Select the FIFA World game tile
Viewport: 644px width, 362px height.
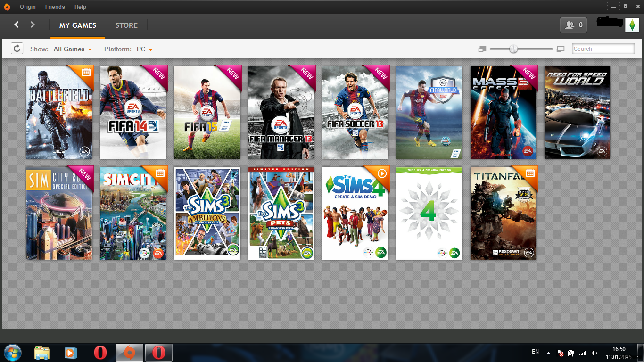click(x=429, y=112)
